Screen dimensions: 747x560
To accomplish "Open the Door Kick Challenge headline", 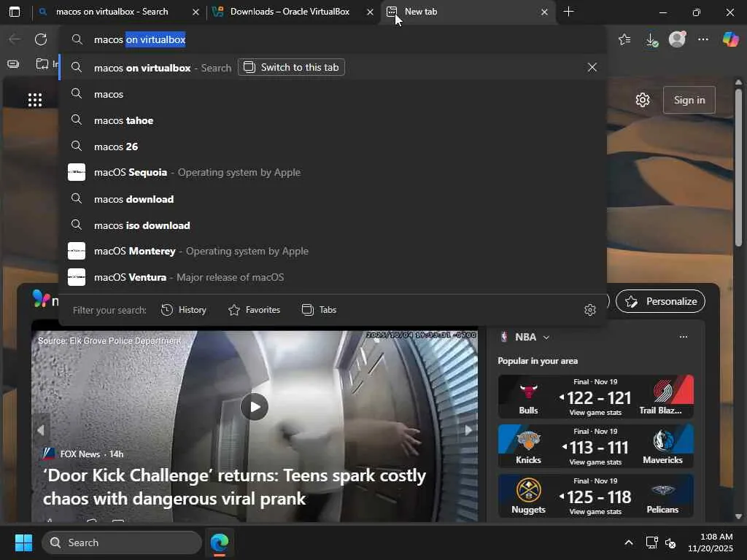I will pyautogui.click(x=234, y=486).
